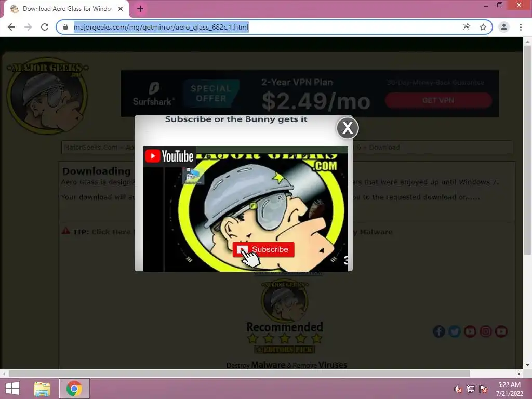Screen dimensions: 532x399
Task: Click the GET VPN button in Surfshark ad
Action: pos(438,100)
